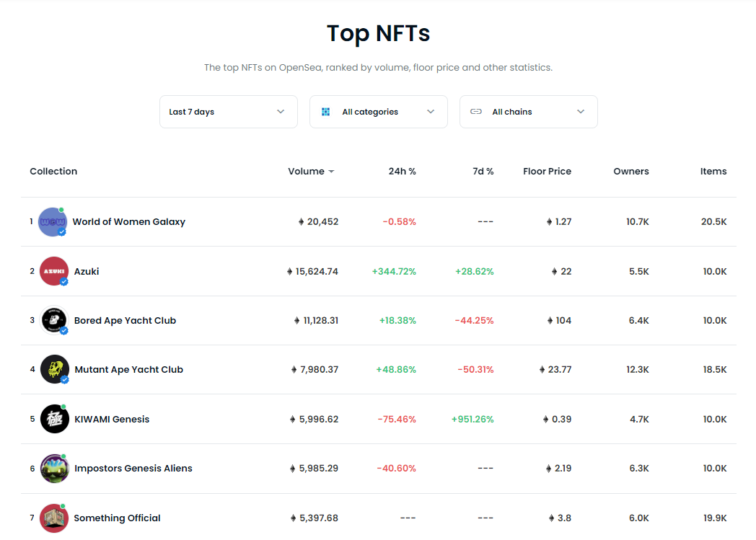Open the All categories dropdown
This screenshot has width=756, height=540.
click(x=379, y=112)
